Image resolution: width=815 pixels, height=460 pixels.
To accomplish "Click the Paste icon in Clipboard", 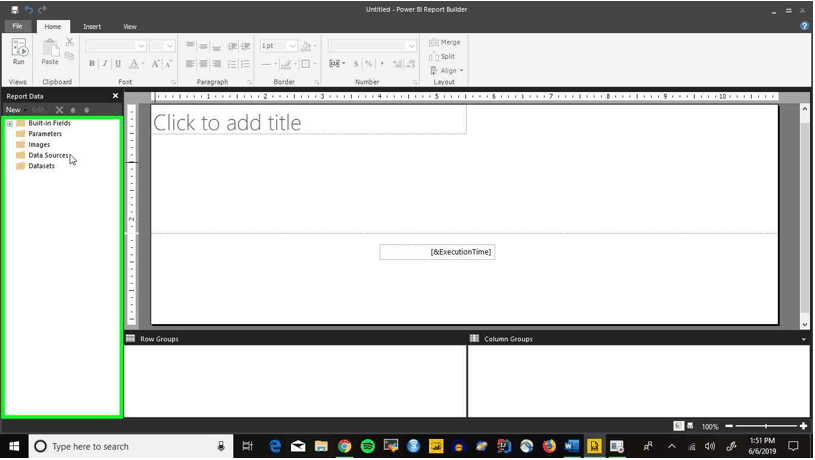I will click(50, 51).
